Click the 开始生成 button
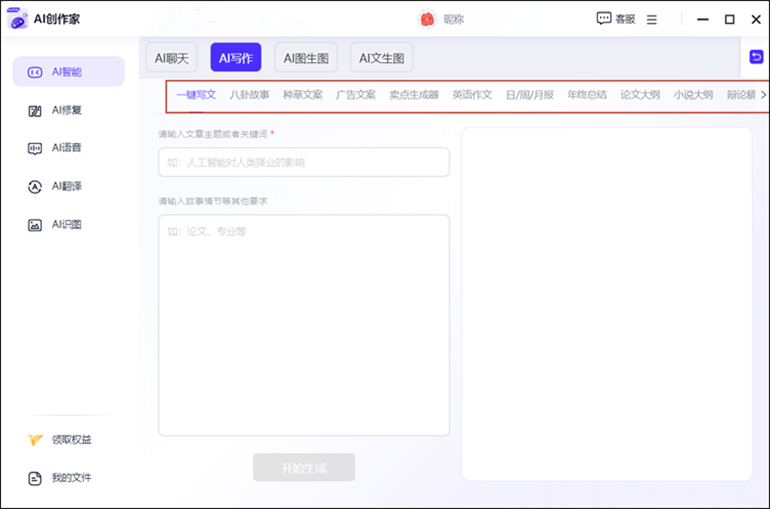 [x=304, y=467]
